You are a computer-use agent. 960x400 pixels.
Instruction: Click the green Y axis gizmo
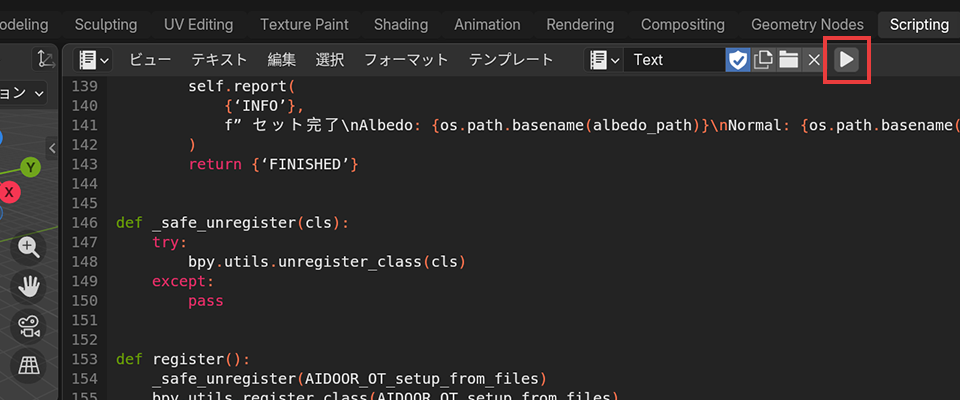click(31, 167)
